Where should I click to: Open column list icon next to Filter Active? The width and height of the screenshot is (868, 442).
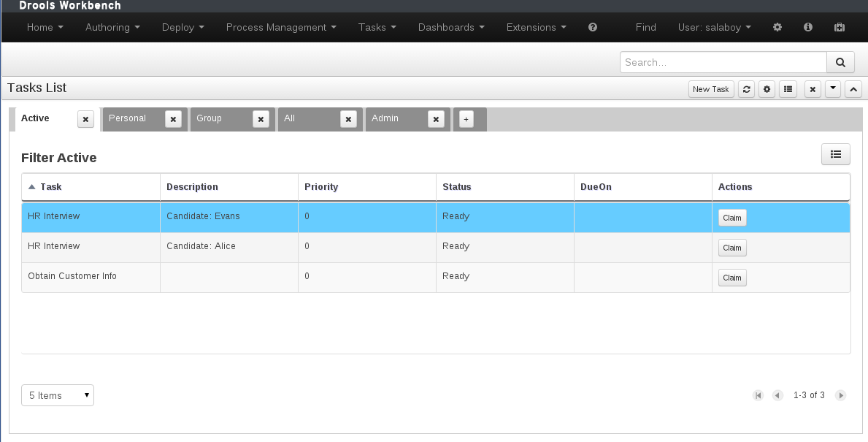point(835,154)
